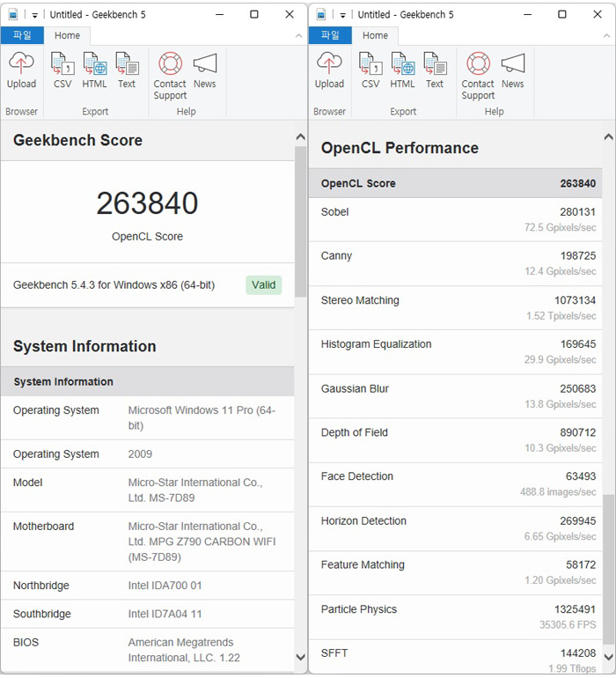The height and width of the screenshot is (678, 616).
Task: Click scroll up arrow in left window
Action: (x=300, y=137)
